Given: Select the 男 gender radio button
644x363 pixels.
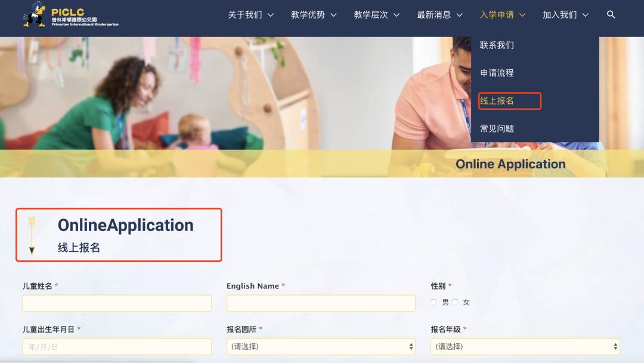Looking at the screenshot, I should [433, 302].
